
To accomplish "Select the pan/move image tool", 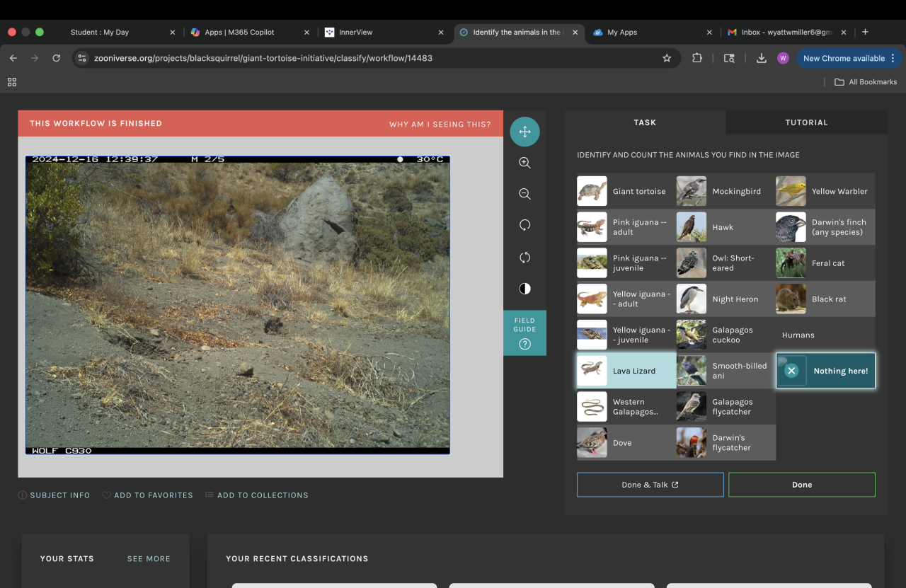I will (524, 132).
